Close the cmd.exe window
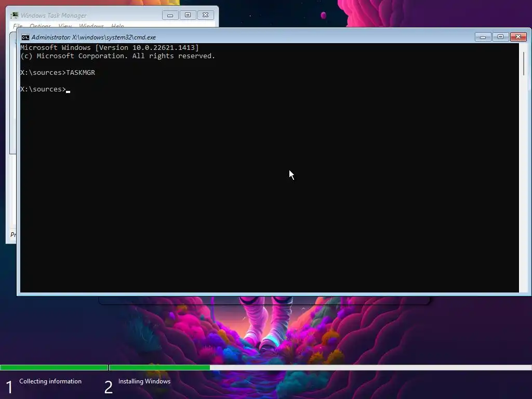The image size is (532, 399). [518, 37]
